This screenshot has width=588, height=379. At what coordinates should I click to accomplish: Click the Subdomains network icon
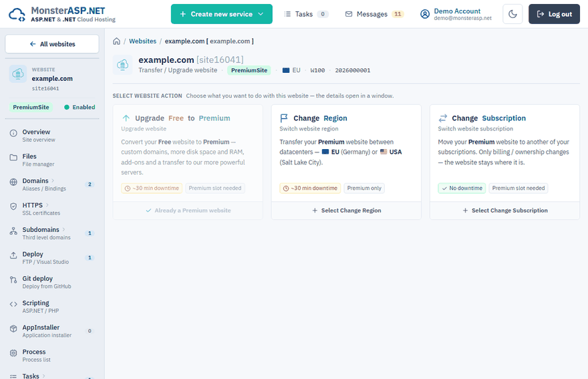coord(13,231)
